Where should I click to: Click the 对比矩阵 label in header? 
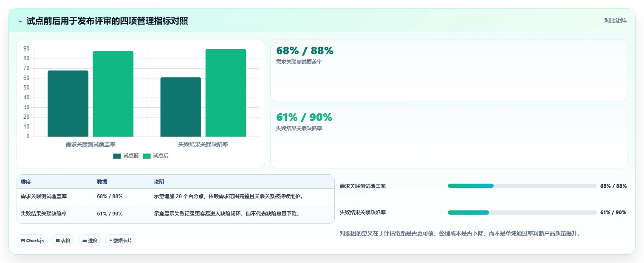(x=615, y=20)
